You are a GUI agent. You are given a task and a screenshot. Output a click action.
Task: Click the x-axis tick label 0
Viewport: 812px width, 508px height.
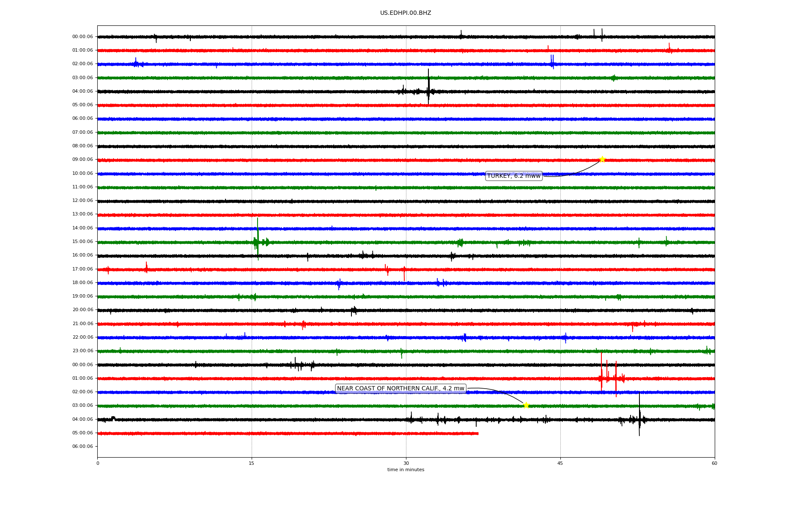(x=98, y=463)
